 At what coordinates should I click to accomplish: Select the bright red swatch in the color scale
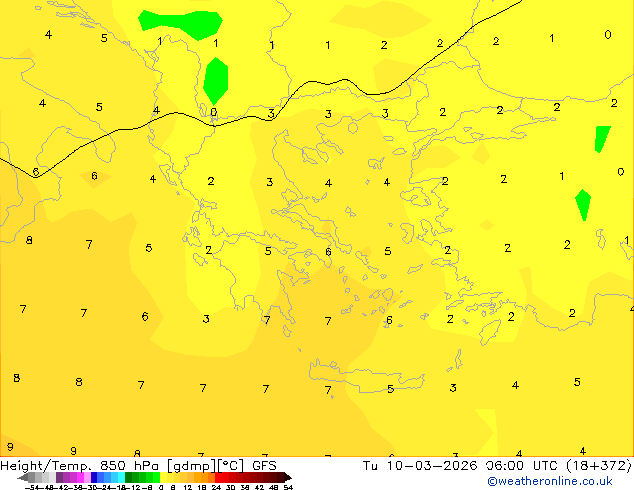point(218,477)
